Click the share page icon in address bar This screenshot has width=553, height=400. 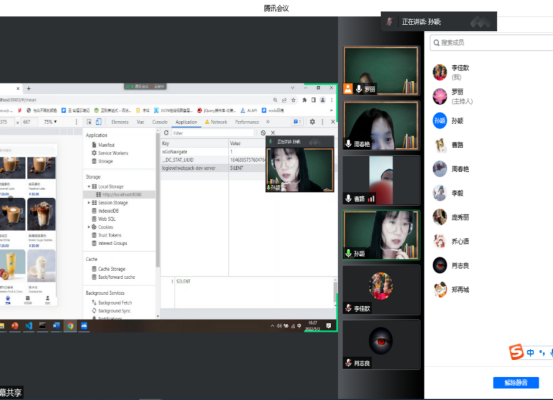coord(284,100)
